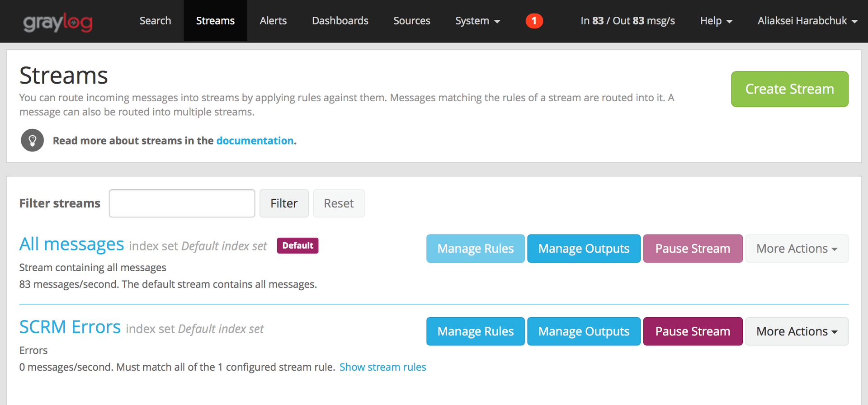Image resolution: width=868 pixels, height=405 pixels.
Task: Open the Aliaksei Harabchuk user menu
Action: click(807, 21)
